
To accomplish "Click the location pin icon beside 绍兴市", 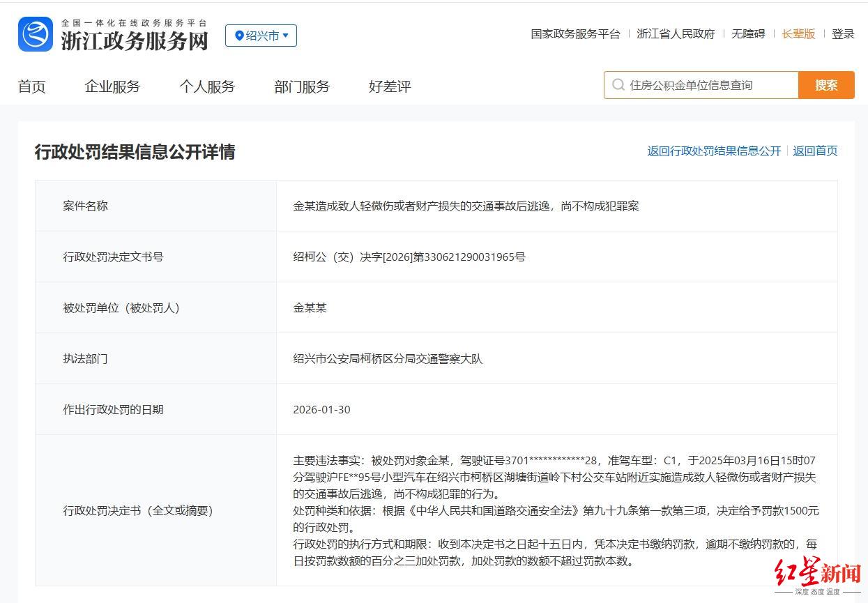I will [239, 36].
